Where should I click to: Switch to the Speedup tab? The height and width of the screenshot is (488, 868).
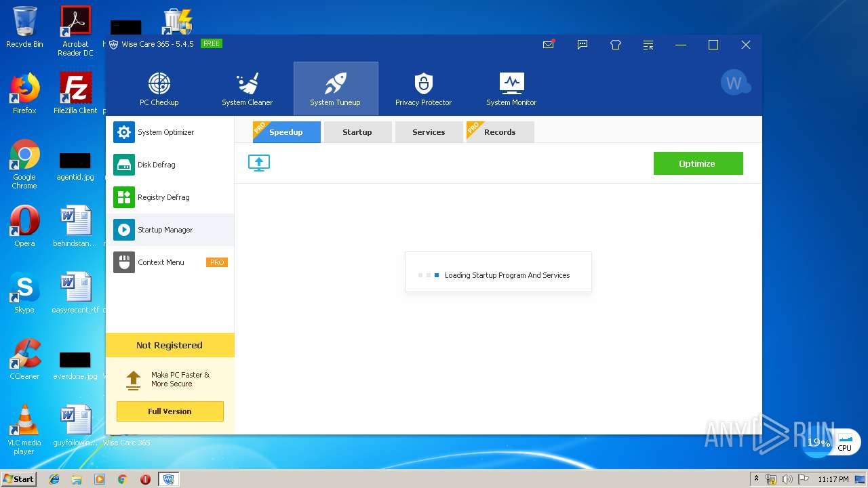point(286,132)
